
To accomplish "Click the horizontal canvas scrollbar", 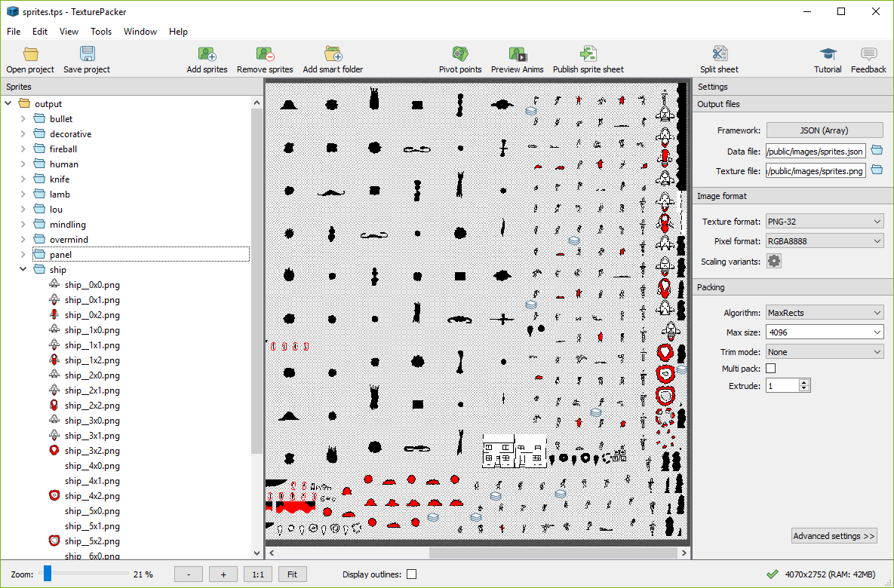I will (x=553, y=553).
